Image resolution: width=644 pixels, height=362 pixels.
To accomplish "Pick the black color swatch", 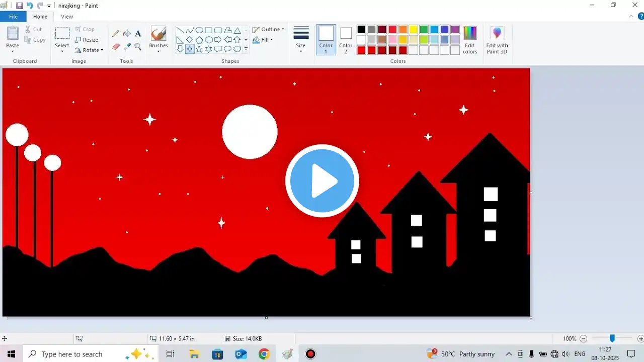I will (361, 29).
